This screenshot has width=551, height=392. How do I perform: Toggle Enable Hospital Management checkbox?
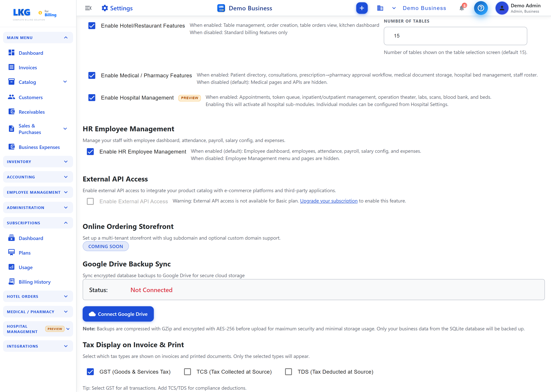pos(92,97)
